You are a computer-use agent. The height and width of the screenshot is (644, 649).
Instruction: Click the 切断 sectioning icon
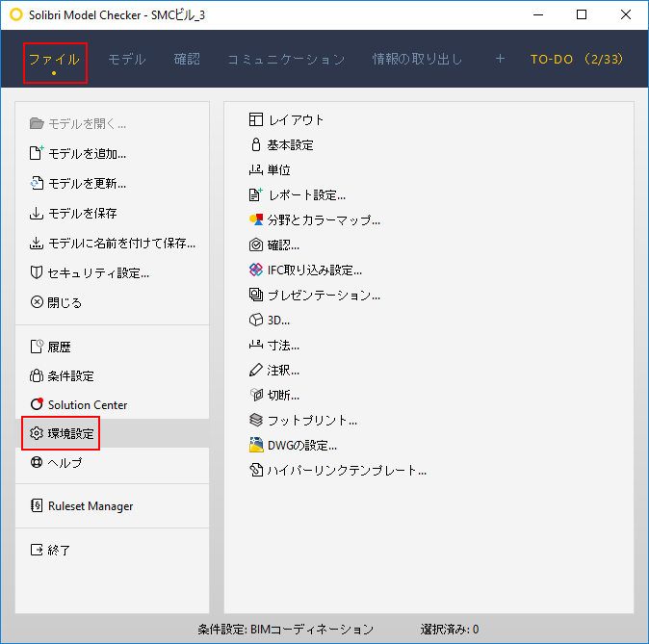[256, 395]
